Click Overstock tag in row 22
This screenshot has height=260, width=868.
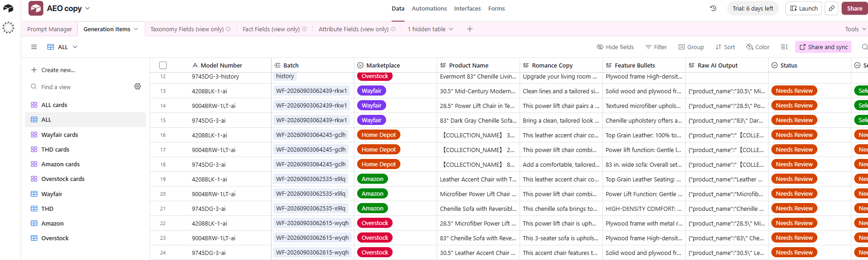[x=375, y=223]
